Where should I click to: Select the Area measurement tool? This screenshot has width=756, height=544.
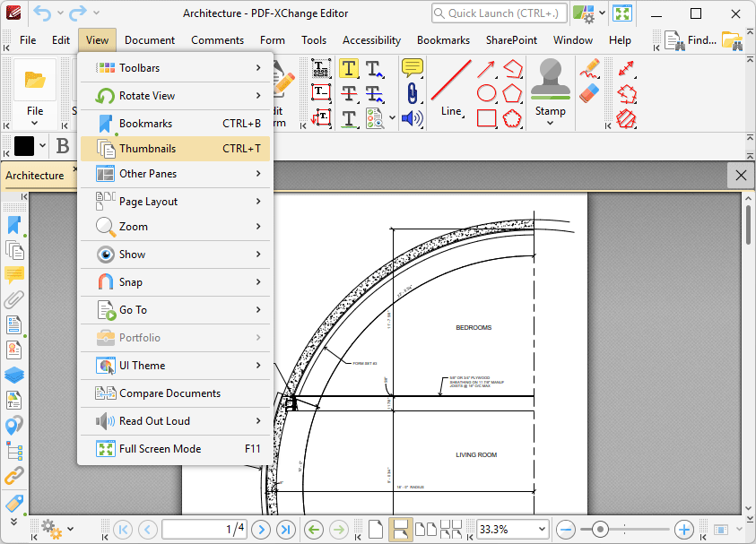click(626, 118)
